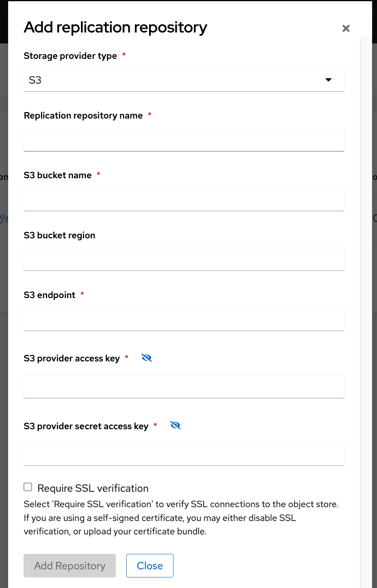The width and height of the screenshot is (377, 588).
Task: Click the Replication repository name label
Action: coord(83,116)
